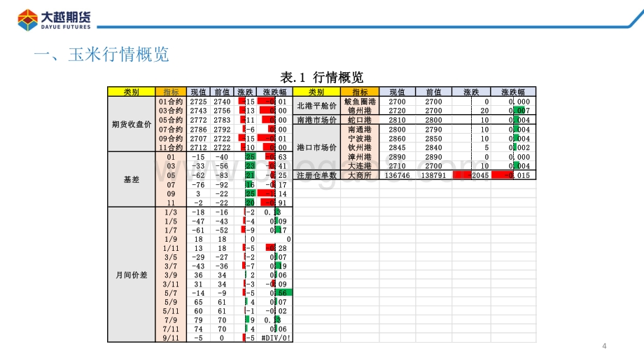Select the 5/7 spread row label
Screen dimensions: 644x363
click(171, 293)
